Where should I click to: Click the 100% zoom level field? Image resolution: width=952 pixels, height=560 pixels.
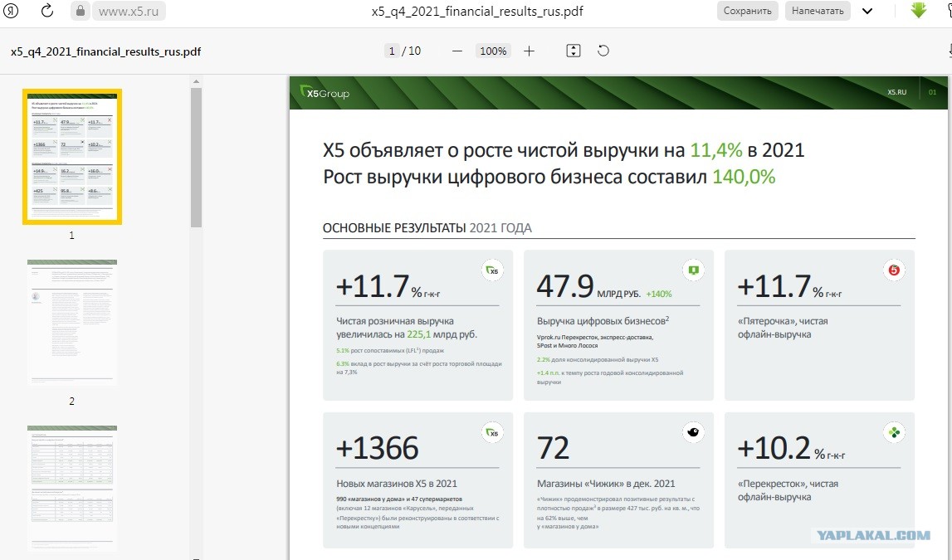493,51
